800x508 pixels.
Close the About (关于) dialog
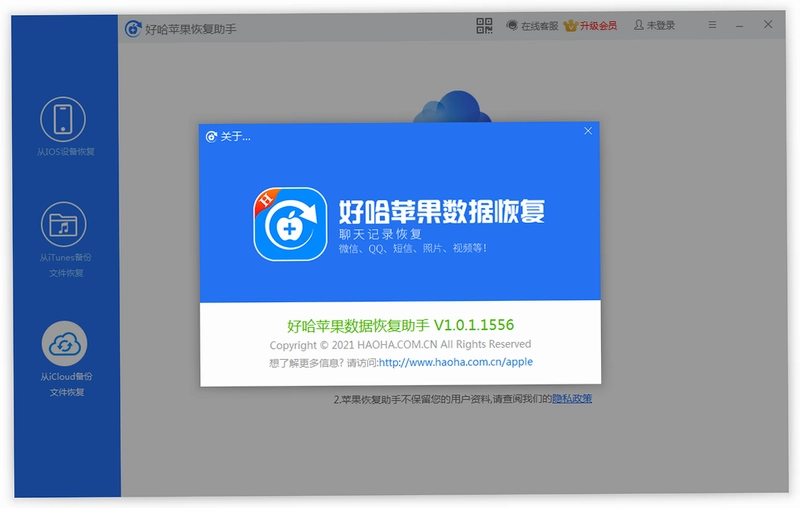[x=588, y=131]
